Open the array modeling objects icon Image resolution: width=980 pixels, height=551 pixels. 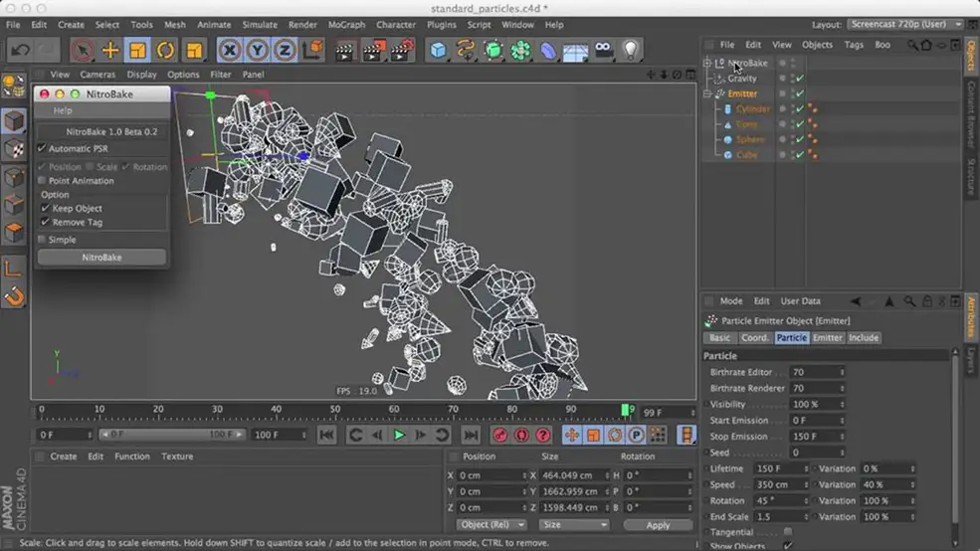click(x=520, y=50)
